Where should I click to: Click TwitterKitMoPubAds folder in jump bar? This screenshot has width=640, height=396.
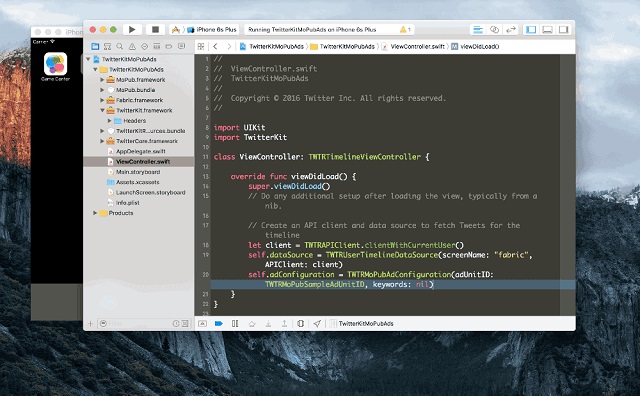(x=343, y=47)
